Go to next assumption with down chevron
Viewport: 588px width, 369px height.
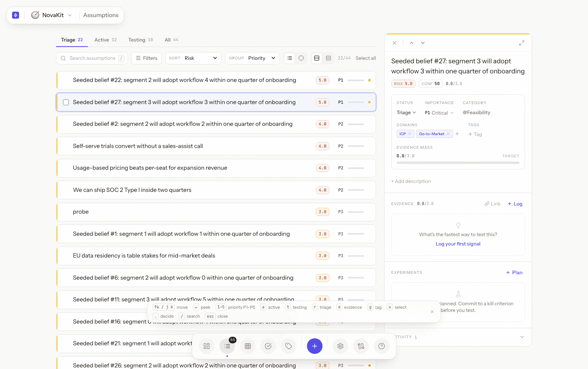click(x=423, y=43)
